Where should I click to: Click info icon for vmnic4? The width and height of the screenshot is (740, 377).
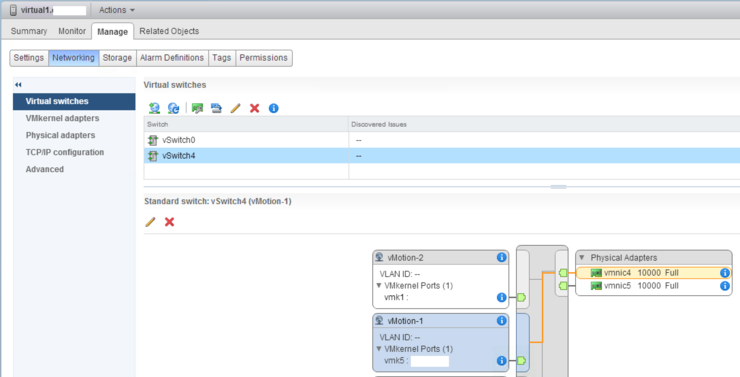[x=725, y=273]
